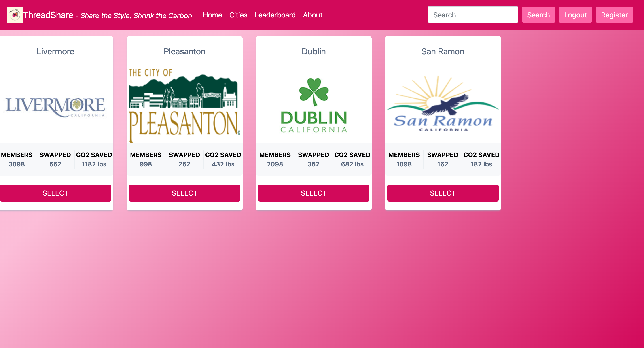This screenshot has height=348, width=644.
Task: Hit SELECT for San Ramon
Action: point(443,193)
